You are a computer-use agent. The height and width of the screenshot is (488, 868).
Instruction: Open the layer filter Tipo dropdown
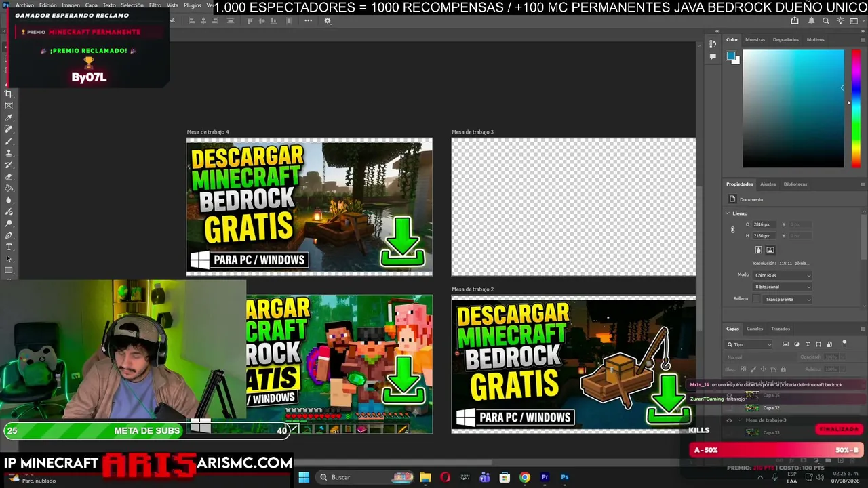[x=750, y=344]
